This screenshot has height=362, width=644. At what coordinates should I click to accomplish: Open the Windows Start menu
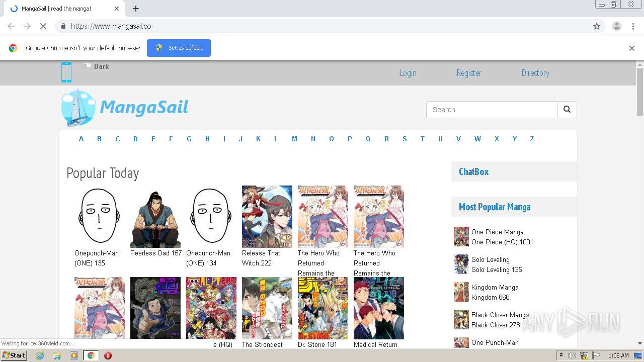click(14, 355)
